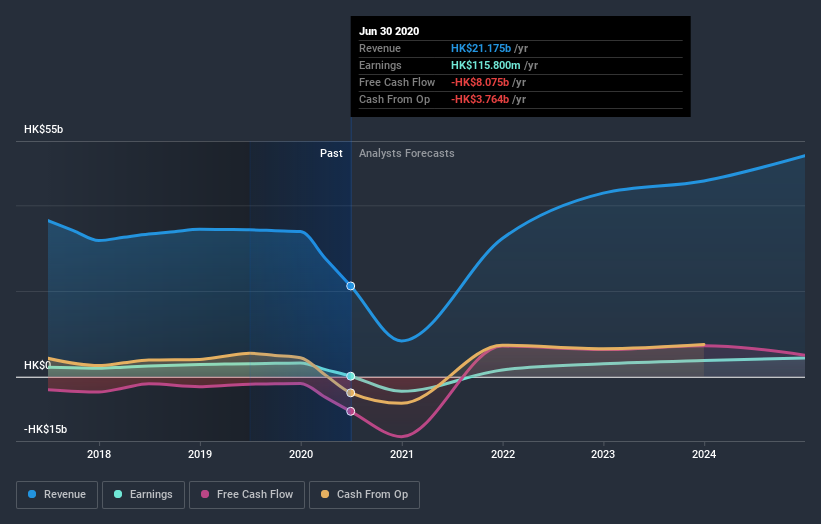Screen dimensions: 821x524
Task: Click the pink Free Cash Flow data point
Action: tap(351, 411)
